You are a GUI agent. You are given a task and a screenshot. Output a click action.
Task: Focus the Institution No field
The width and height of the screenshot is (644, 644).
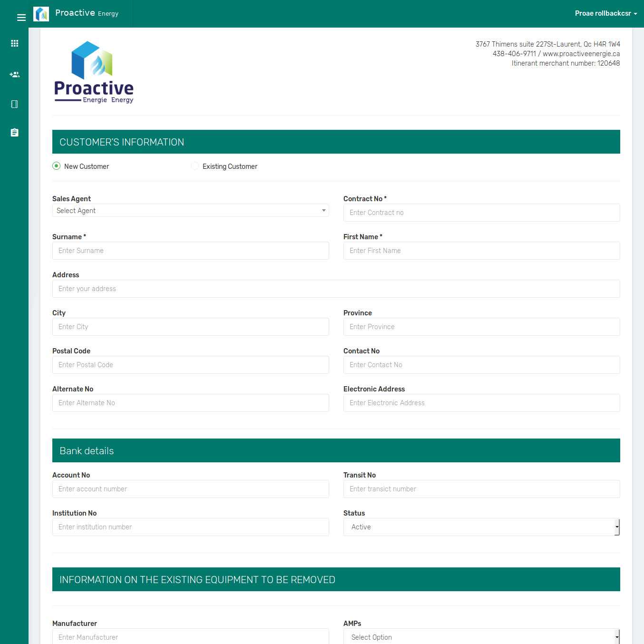[x=191, y=527]
